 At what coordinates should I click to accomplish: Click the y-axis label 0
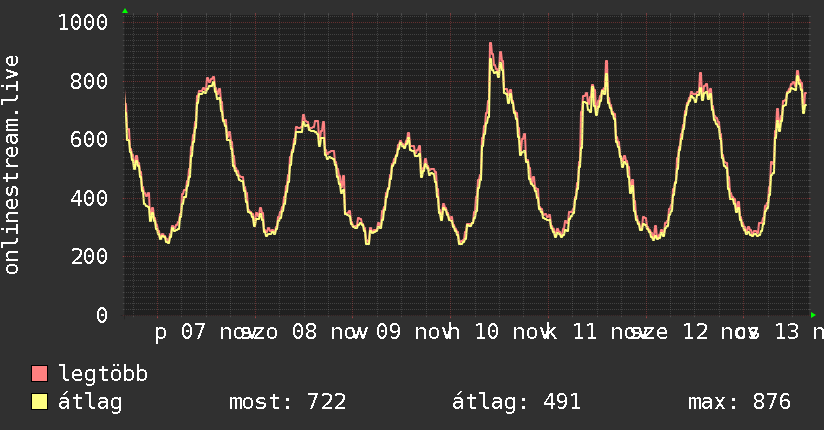coord(102,315)
